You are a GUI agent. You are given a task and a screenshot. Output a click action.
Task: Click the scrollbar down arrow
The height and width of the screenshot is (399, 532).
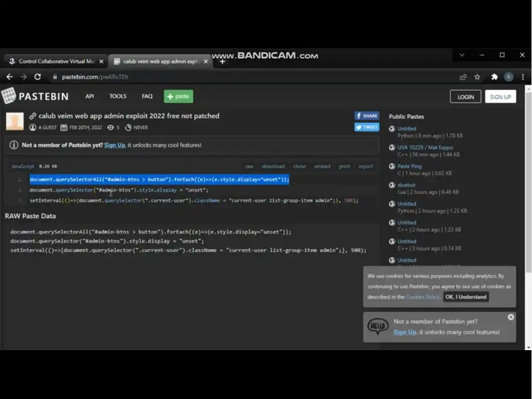(x=528, y=348)
